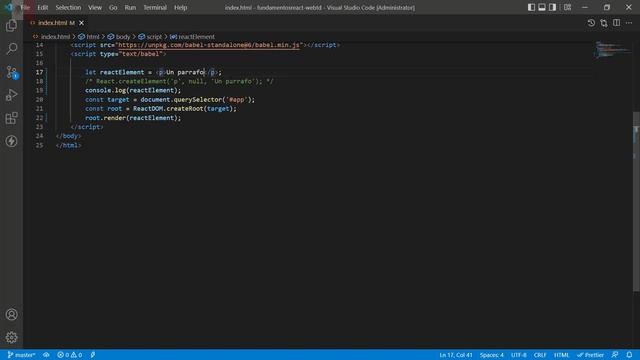Click closing </body> tag on line 24
This screenshot has width=640, height=360.
tap(69, 136)
